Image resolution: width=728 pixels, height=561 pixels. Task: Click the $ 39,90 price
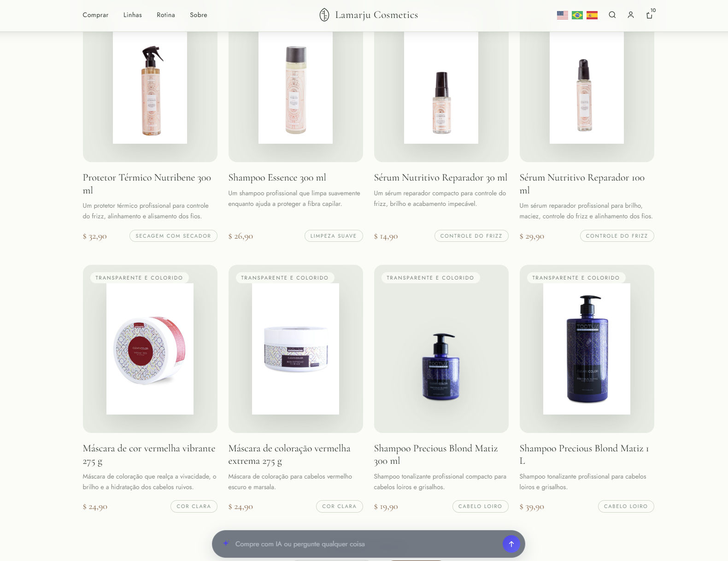point(532,507)
